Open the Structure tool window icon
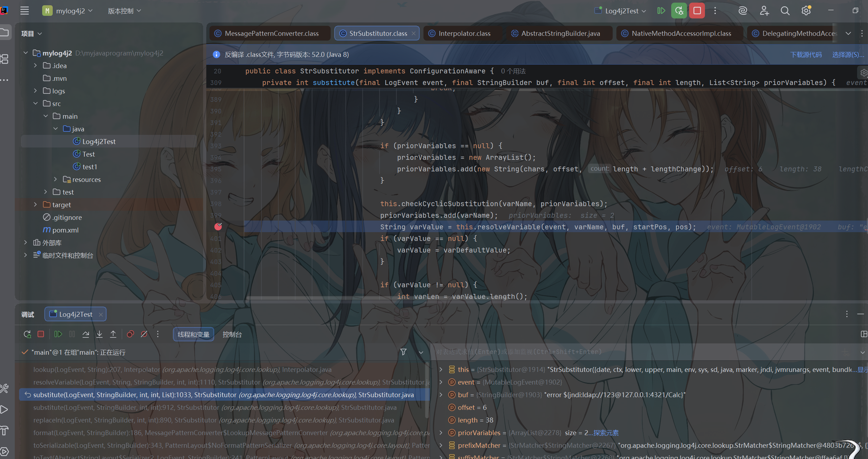The image size is (868, 459). pos(4,59)
